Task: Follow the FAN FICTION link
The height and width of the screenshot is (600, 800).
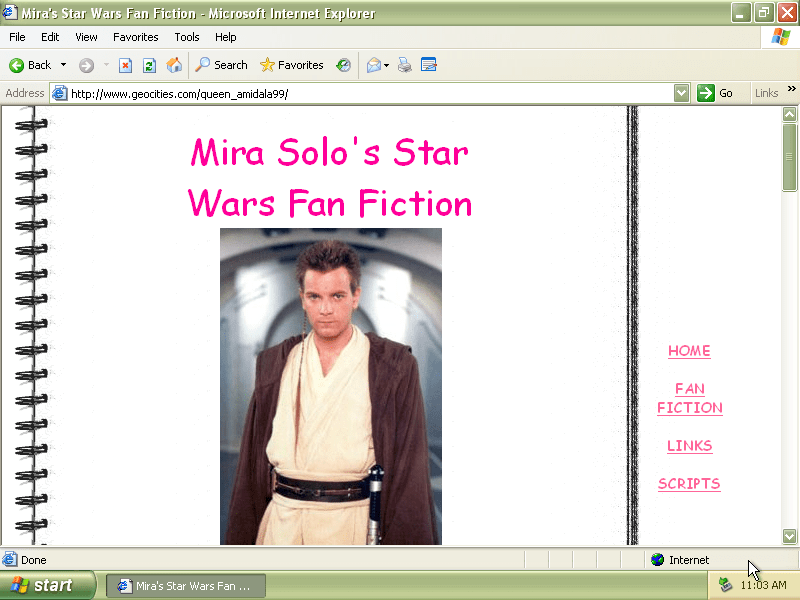Action: (689, 398)
